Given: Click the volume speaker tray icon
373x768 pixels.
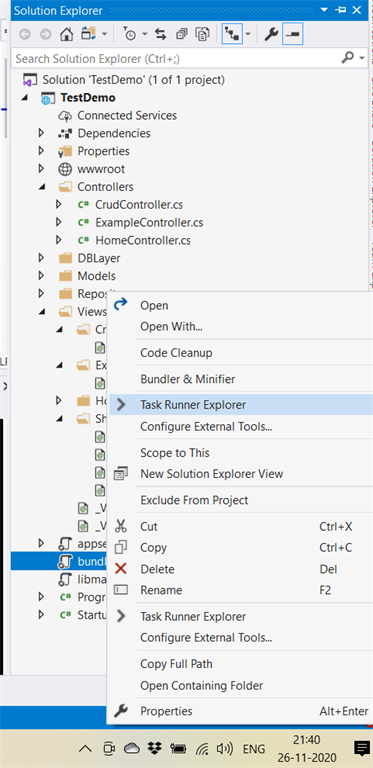Looking at the screenshot, I should pos(224,748).
